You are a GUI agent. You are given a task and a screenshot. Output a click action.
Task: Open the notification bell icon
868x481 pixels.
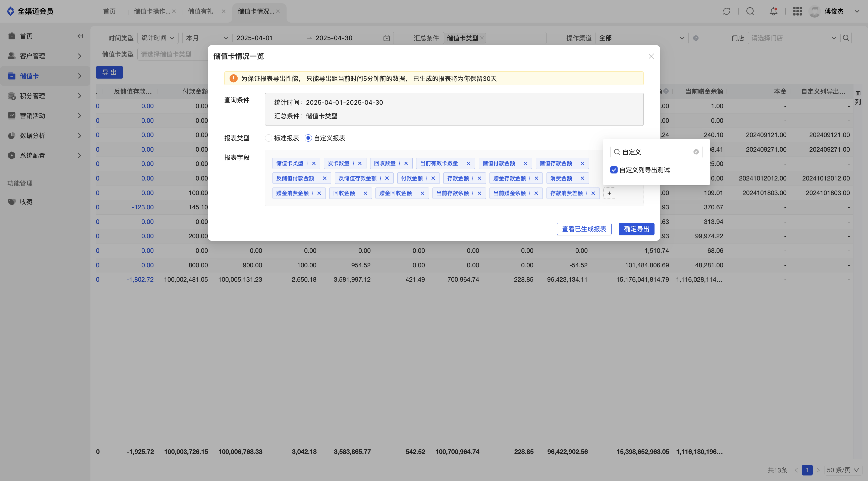[774, 12]
